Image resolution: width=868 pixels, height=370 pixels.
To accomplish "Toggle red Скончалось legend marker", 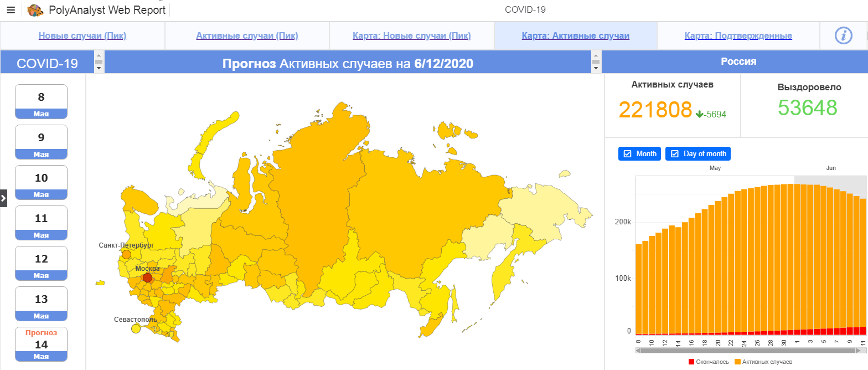I will [x=691, y=362].
